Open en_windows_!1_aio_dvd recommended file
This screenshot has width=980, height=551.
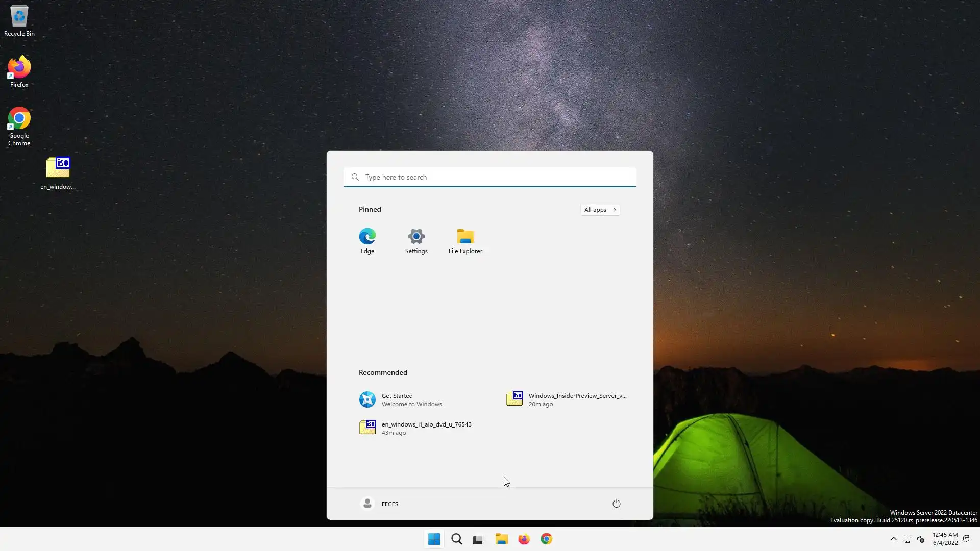(416, 428)
